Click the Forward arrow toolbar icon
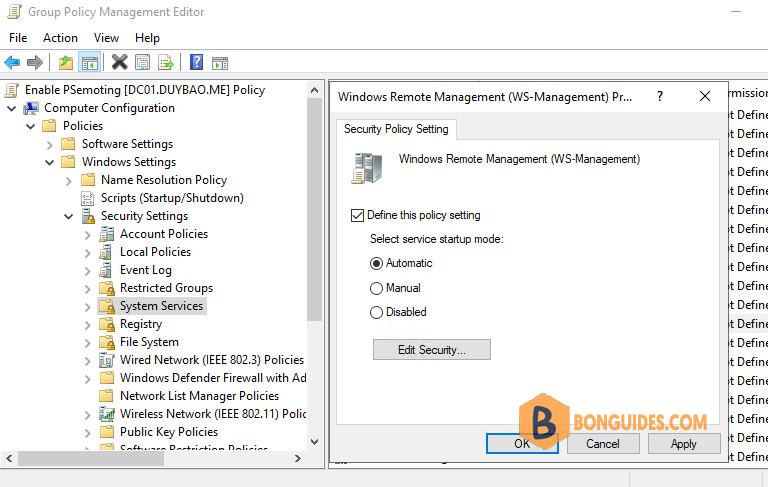768x487 pixels. click(x=34, y=63)
